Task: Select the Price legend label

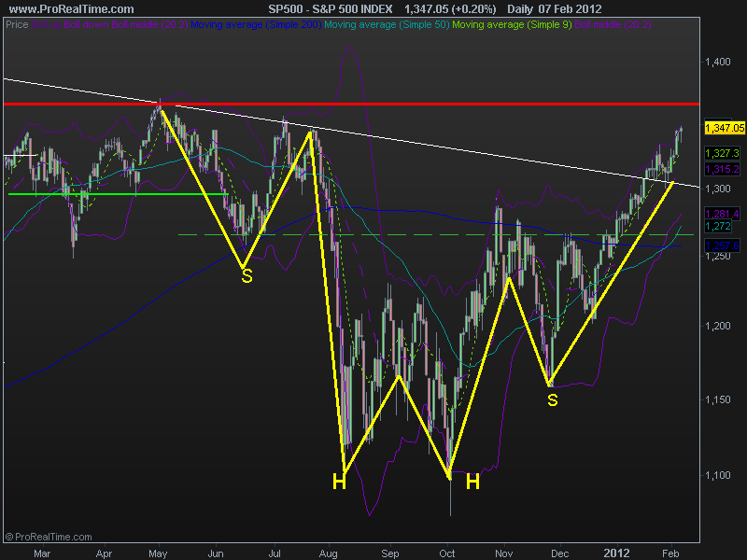Action: [17, 24]
